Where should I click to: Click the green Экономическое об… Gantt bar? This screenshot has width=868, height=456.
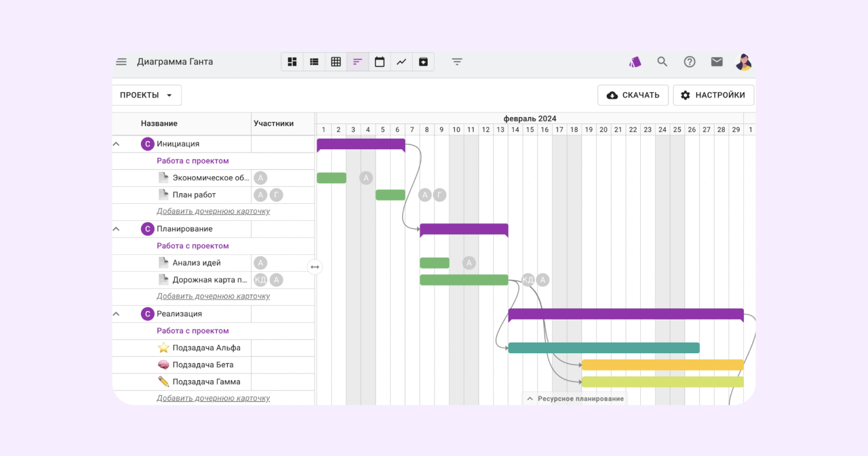click(x=332, y=178)
